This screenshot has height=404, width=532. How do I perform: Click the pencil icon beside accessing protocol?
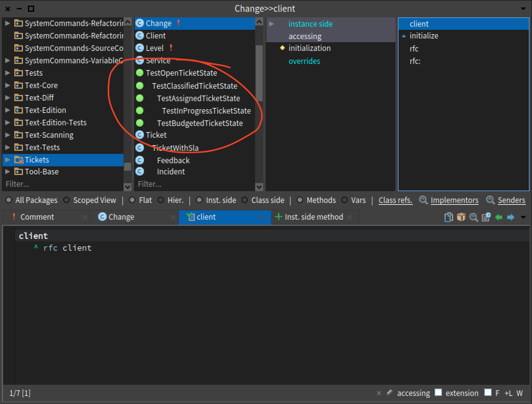389,393
